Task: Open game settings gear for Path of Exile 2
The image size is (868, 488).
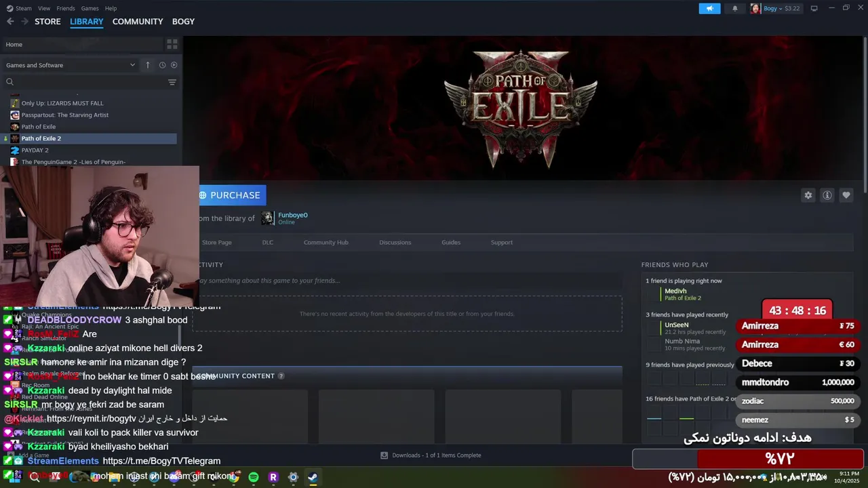Action: [x=808, y=195]
